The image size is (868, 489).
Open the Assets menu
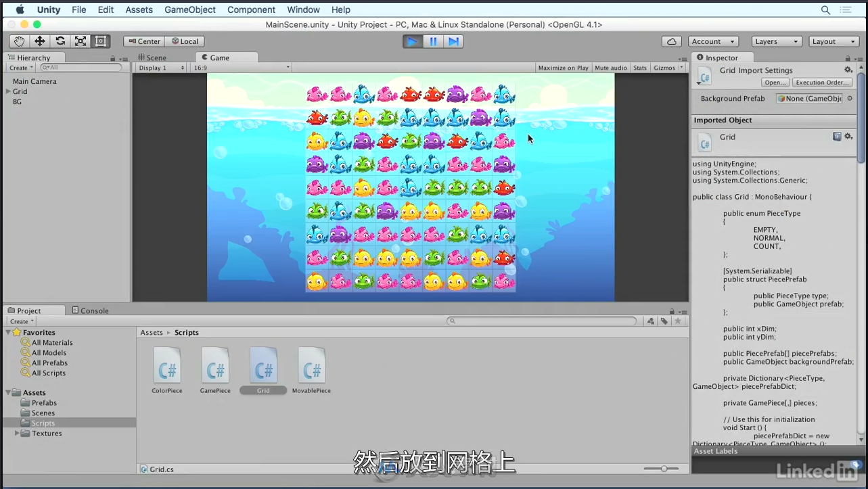(139, 9)
